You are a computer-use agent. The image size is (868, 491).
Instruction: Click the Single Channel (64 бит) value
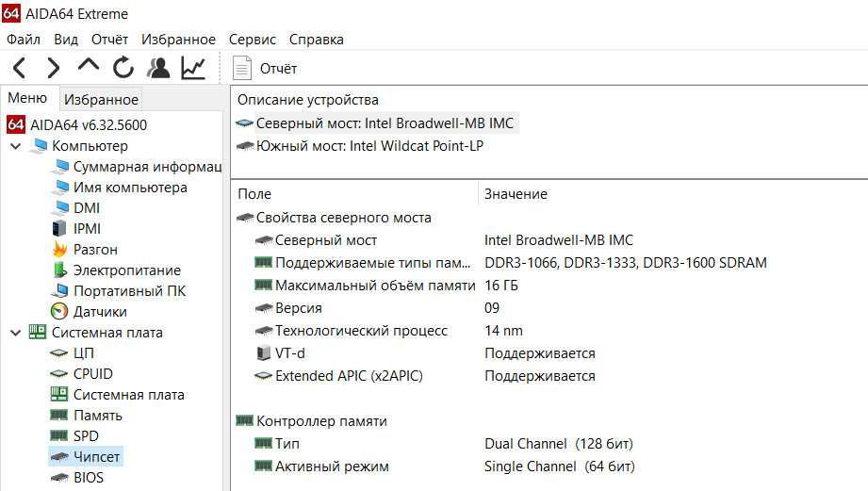pyautogui.click(x=560, y=466)
